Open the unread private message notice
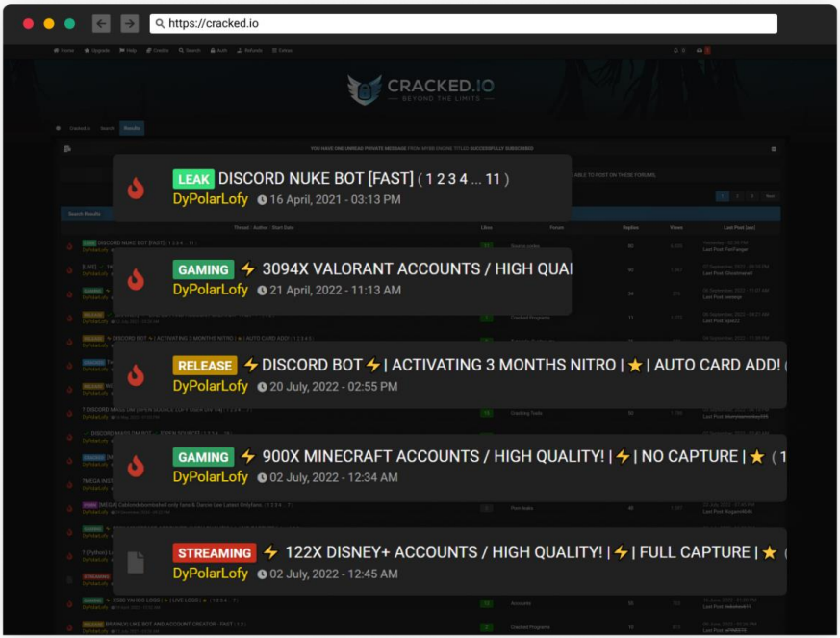This screenshot has width=840, height=638. pos(422,148)
